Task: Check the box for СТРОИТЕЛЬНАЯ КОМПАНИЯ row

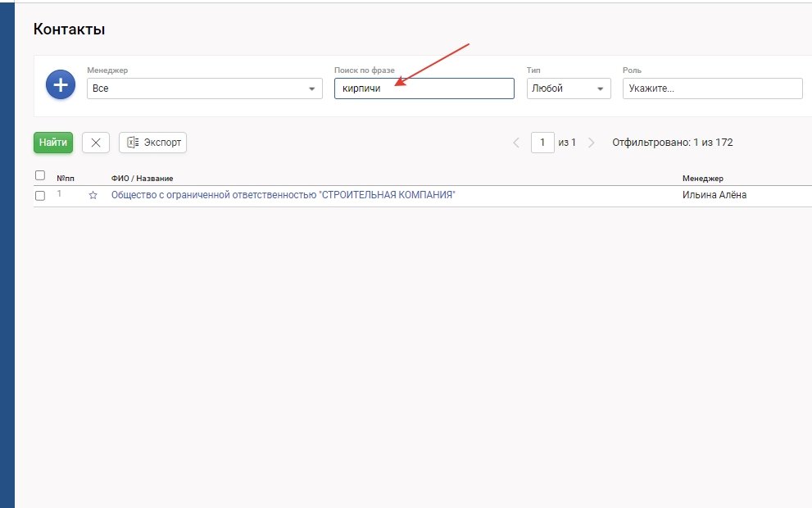Action: tap(40, 196)
